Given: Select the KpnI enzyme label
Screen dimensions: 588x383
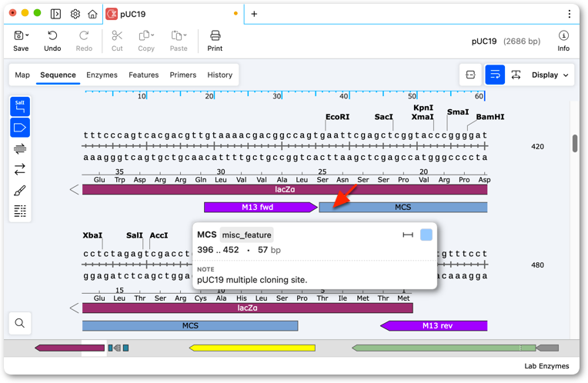Looking at the screenshot, I should [423, 108].
